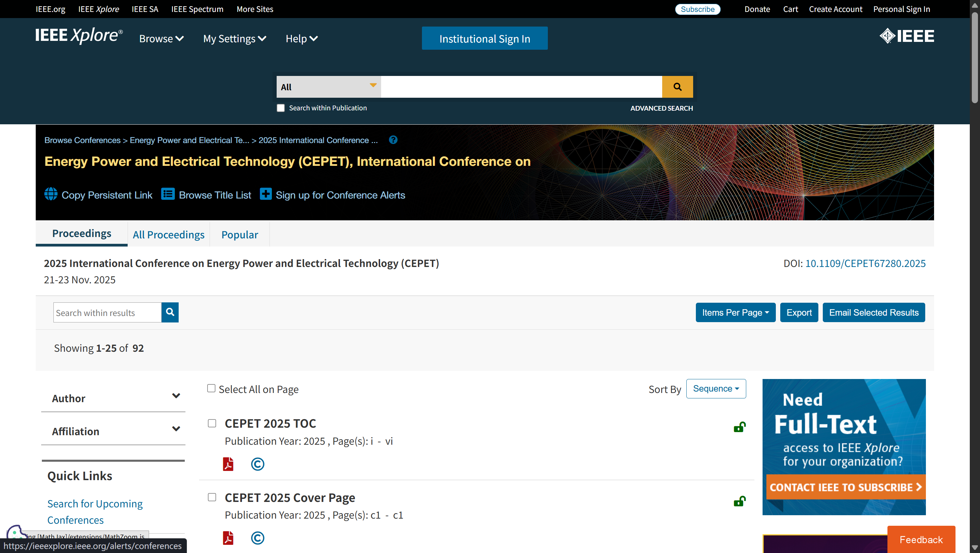Select the CEPET 2025 Cover Page checkbox
Screen dimensions: 980x553
[212, 497]
